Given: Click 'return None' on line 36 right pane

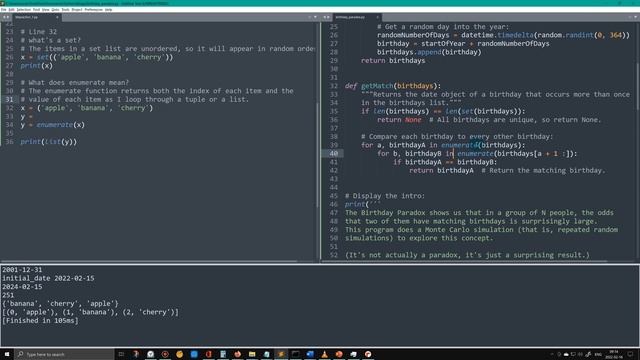Looking at the screenshot, I should pyautogui.click(x=399, y=120).
